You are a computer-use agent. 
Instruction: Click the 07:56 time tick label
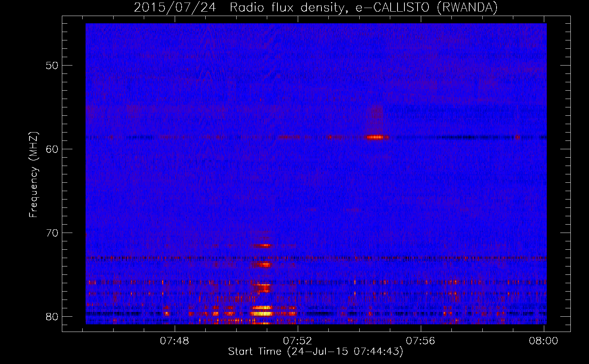[421, 341]
